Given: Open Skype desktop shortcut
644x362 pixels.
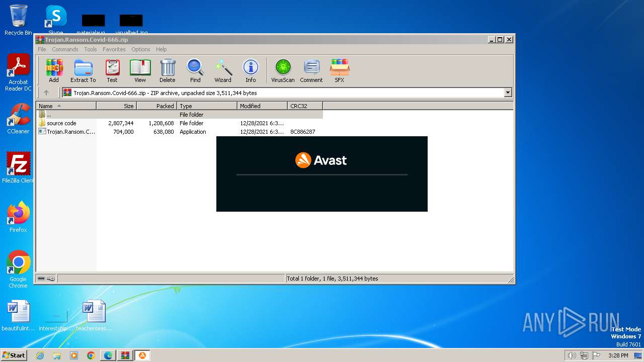Looking at the screenshot, I should [x=56, y=20].
